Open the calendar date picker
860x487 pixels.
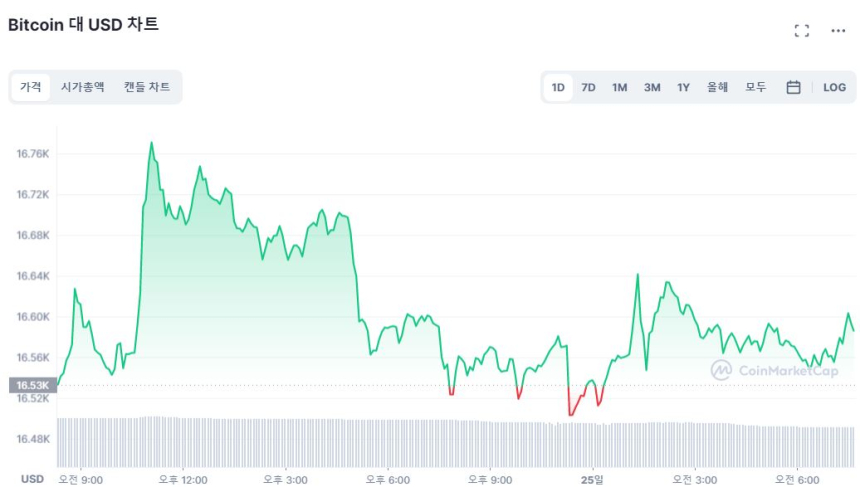tap(793, 87)
